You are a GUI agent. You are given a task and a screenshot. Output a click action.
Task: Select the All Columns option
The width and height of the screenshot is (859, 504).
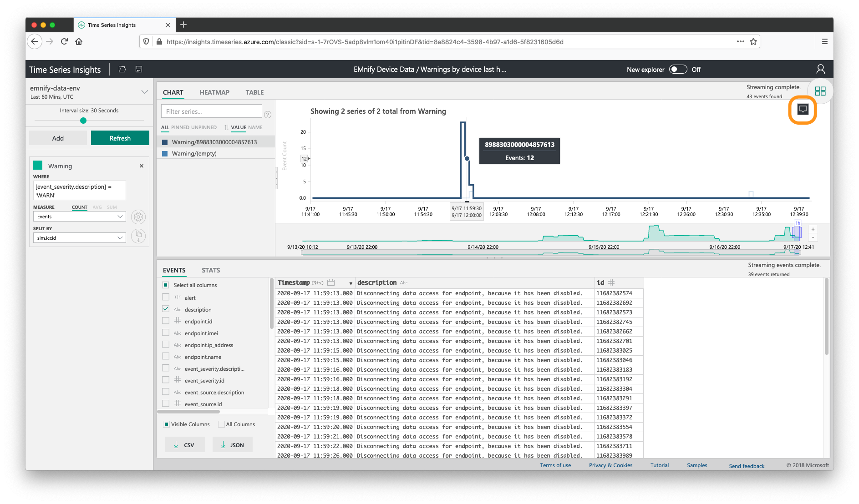click(x=221, y=424)
